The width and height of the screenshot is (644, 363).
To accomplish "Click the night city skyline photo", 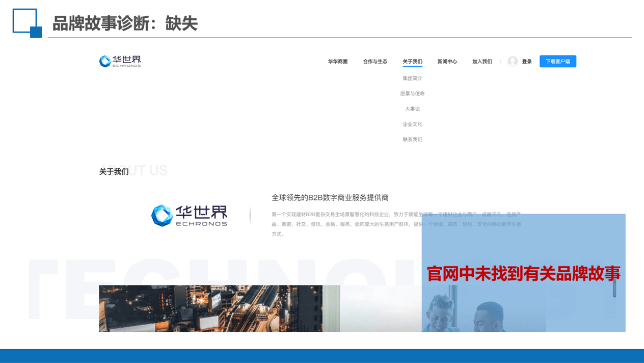I will tap(210, 308).
